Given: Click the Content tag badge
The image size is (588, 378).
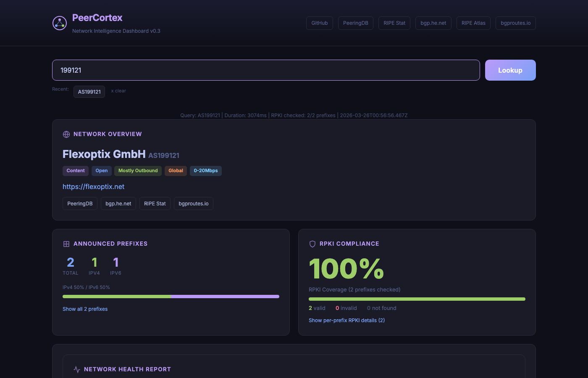Looking at the screenshot, I should pos(76,171).
